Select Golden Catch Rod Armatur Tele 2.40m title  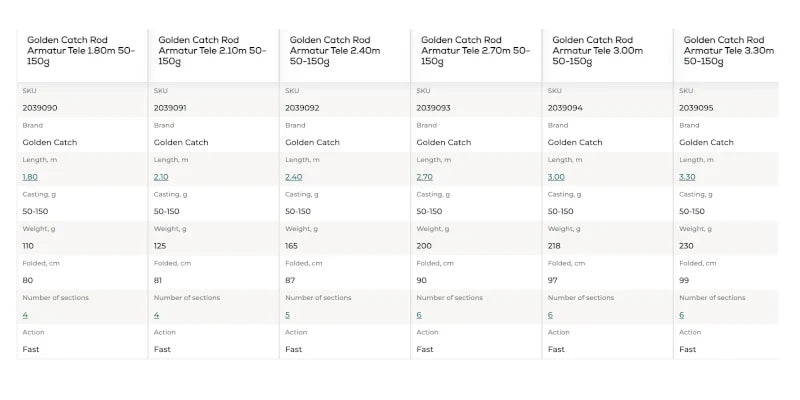coord(335,51)
